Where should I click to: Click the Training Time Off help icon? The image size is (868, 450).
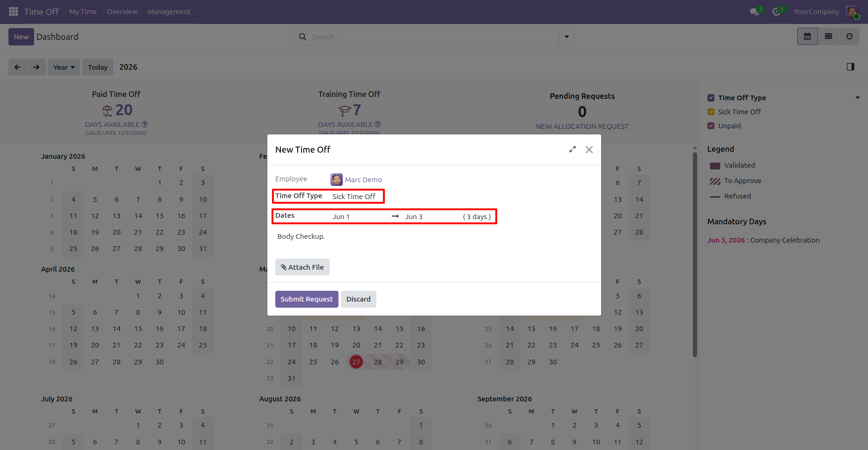pos(378,125)
